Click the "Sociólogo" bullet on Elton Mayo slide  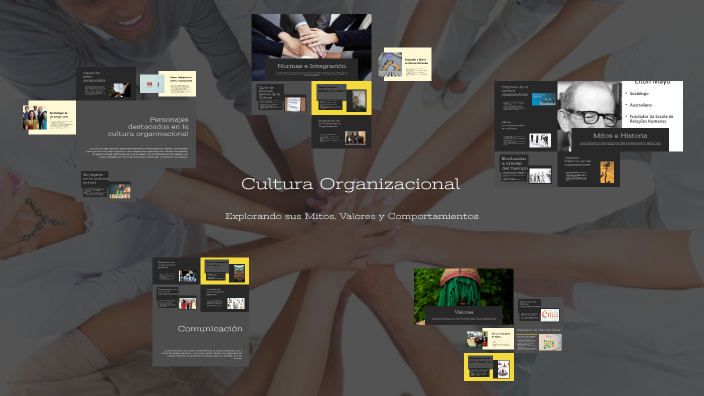[639, 93]
